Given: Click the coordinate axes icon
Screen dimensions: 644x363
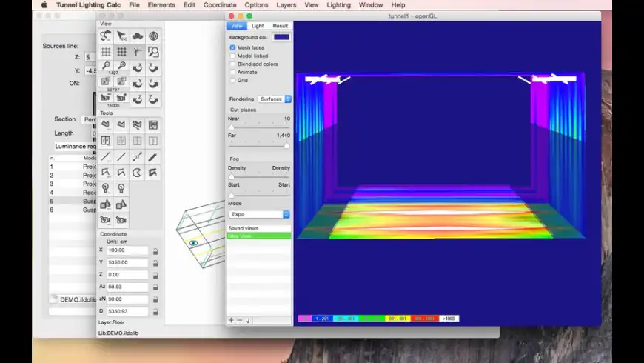Looking at the screenshot, I should [138, 52].
